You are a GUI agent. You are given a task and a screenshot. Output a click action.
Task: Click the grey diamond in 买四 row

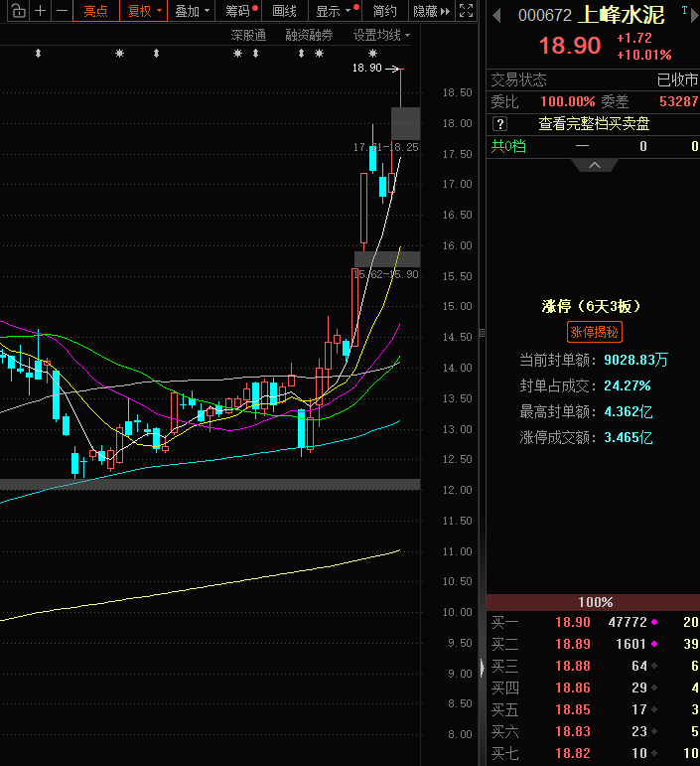click(654, 688)
